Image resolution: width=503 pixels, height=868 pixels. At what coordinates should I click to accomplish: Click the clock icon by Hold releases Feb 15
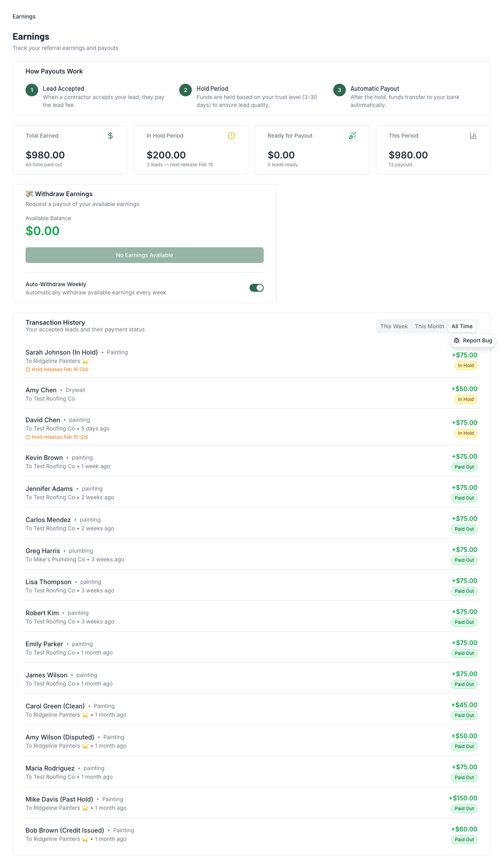[28, 437]
